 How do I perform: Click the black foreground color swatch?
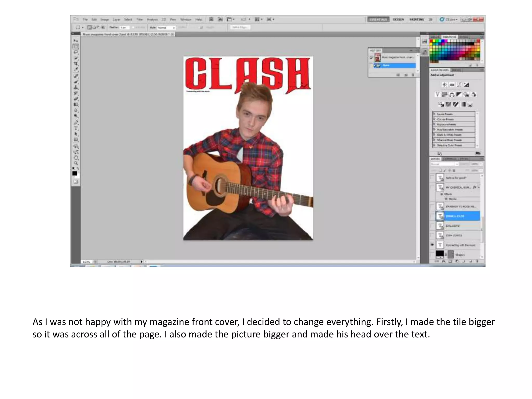[x=75, y=173]
